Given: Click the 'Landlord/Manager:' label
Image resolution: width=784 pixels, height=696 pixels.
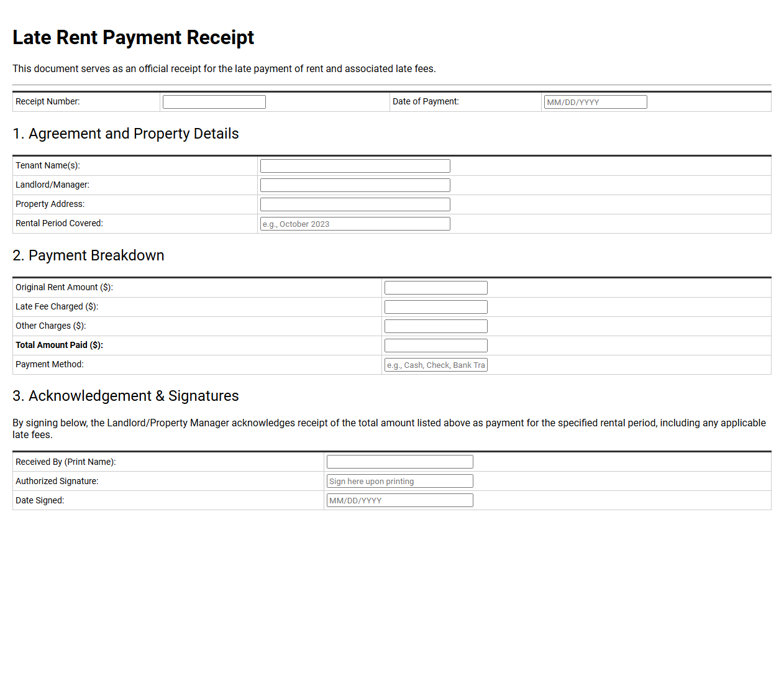Looking at the screenshot, I should [53, 185].
